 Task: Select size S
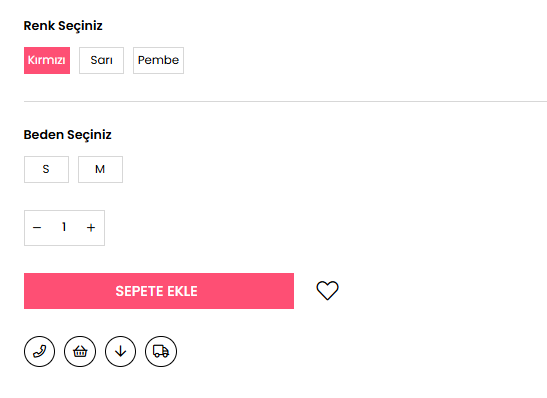tap(46, 170)
